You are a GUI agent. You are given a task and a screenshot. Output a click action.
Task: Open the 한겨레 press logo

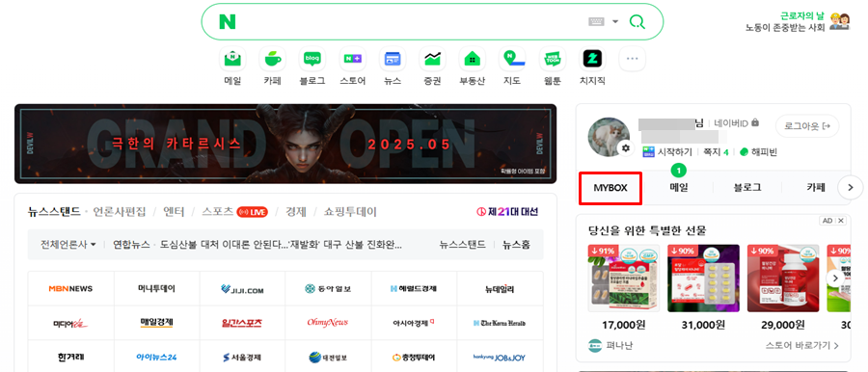[70, 357]
